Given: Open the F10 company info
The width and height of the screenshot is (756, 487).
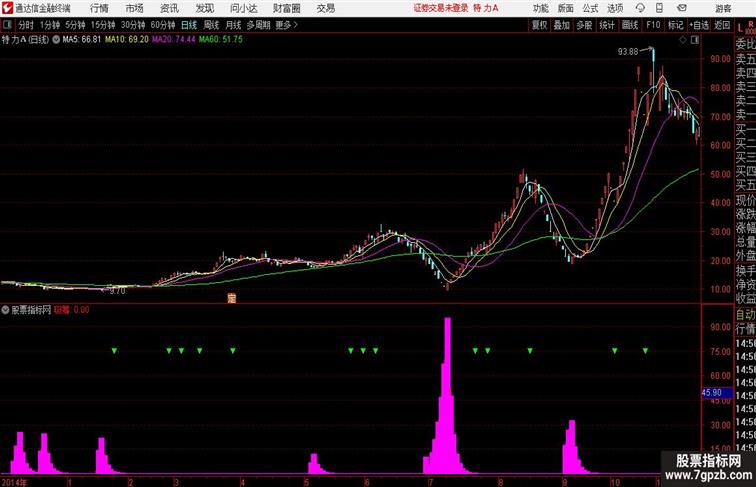Looking at the screenshot, I should [x=653, y=25].
